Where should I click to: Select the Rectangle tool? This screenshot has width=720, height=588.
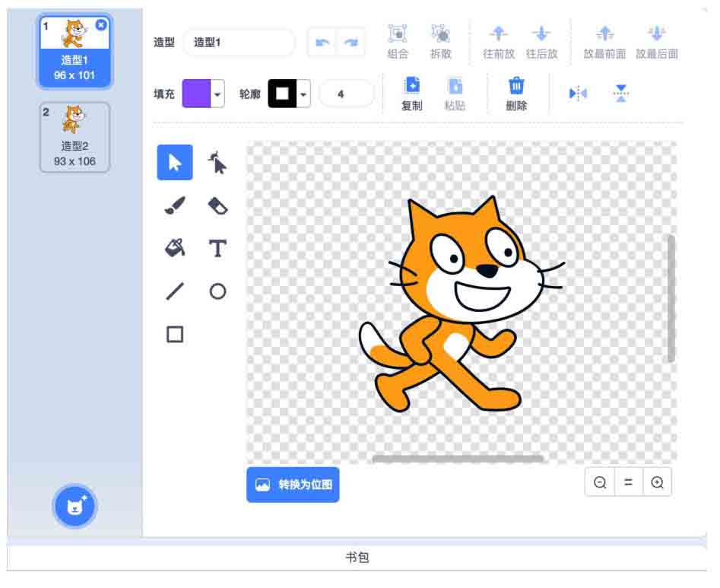pos(175,334)
